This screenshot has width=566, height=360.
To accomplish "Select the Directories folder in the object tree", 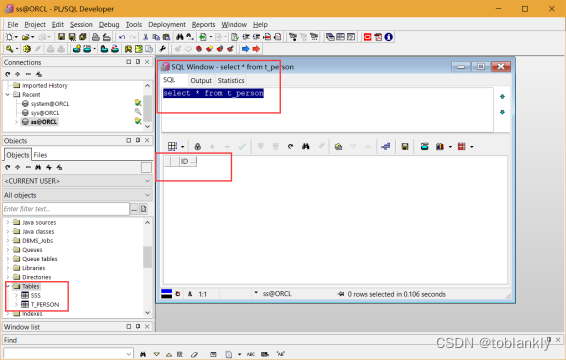I will [x=36, y=277].
